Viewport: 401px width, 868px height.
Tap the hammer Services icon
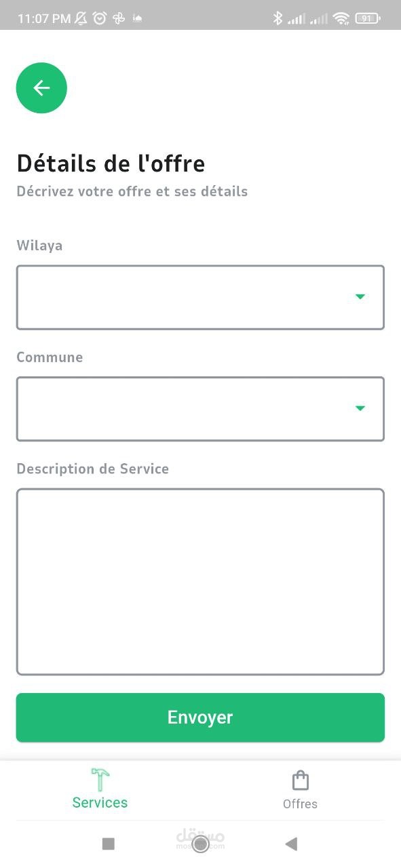pos(100,779)
